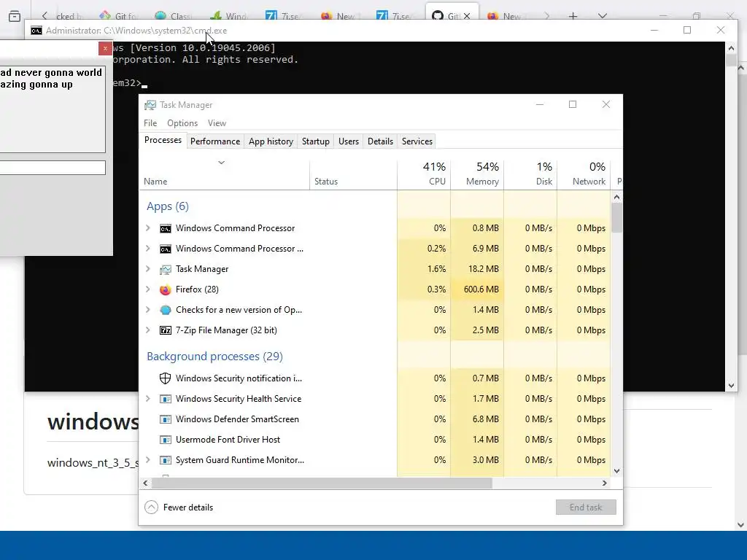Switch to the Performance tab
Viewport: 747px width, 560px height.
215,141
